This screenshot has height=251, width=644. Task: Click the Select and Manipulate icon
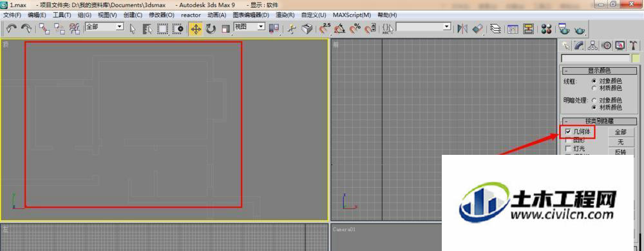[x=291, y=29]
